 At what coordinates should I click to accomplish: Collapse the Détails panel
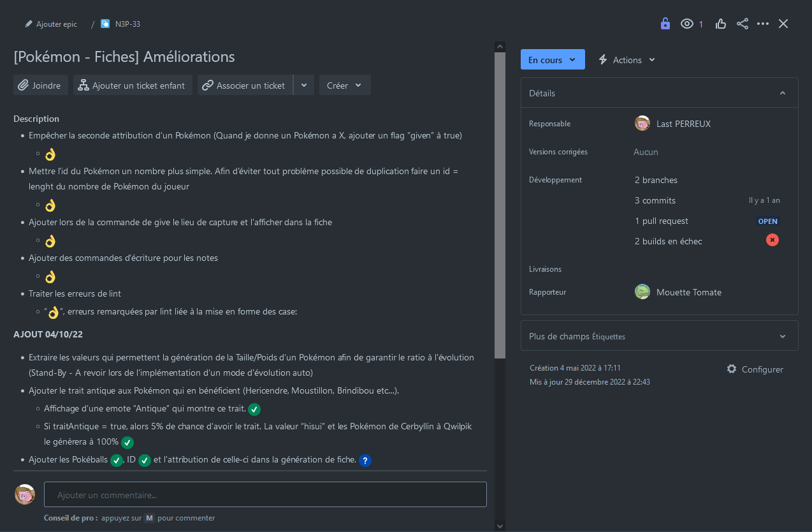pyautogui.click(x=783, y=93)
